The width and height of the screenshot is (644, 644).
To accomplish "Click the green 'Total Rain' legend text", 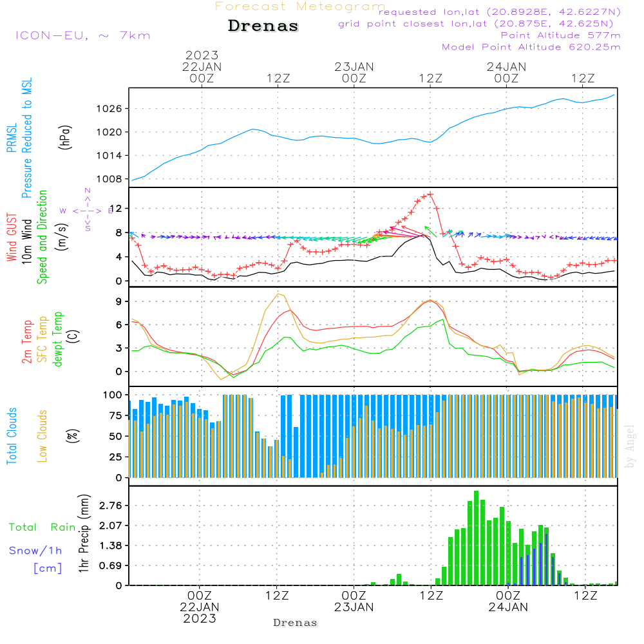I will 43,527.
